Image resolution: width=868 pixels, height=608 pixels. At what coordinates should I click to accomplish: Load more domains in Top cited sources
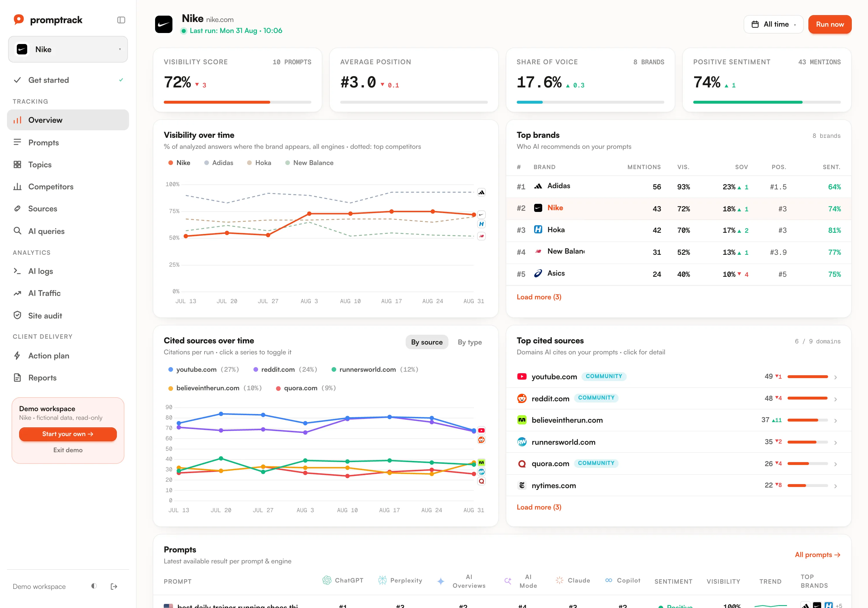coord(539,507)
